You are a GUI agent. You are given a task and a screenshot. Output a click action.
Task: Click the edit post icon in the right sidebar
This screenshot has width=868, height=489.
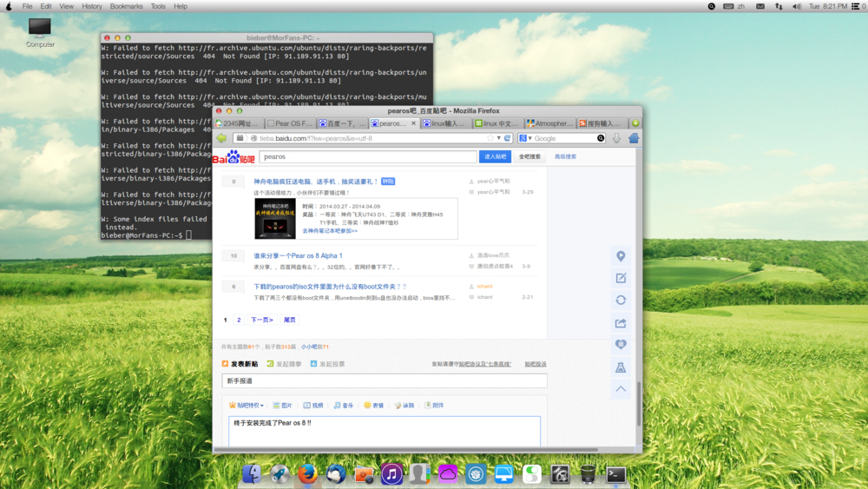(621, 278)
